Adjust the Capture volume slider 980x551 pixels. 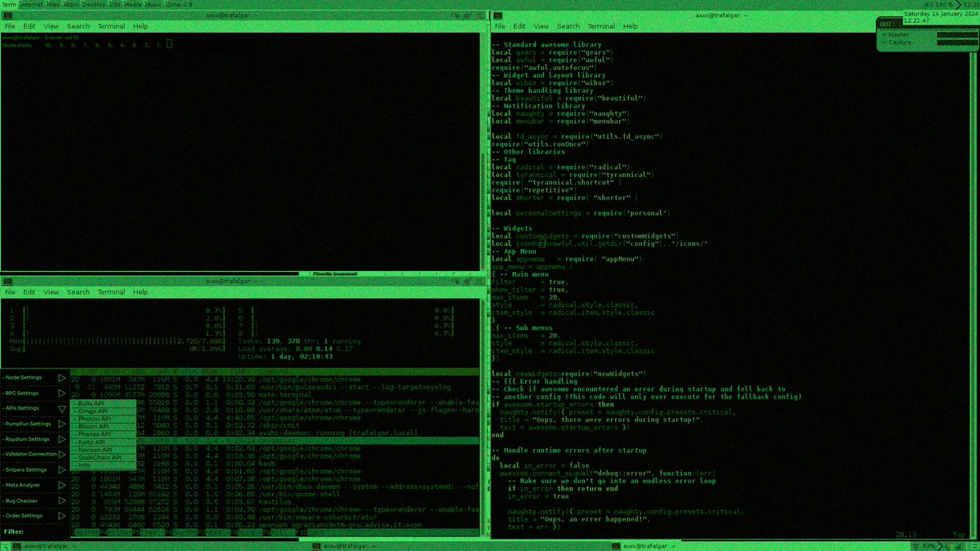pos(956,42)
